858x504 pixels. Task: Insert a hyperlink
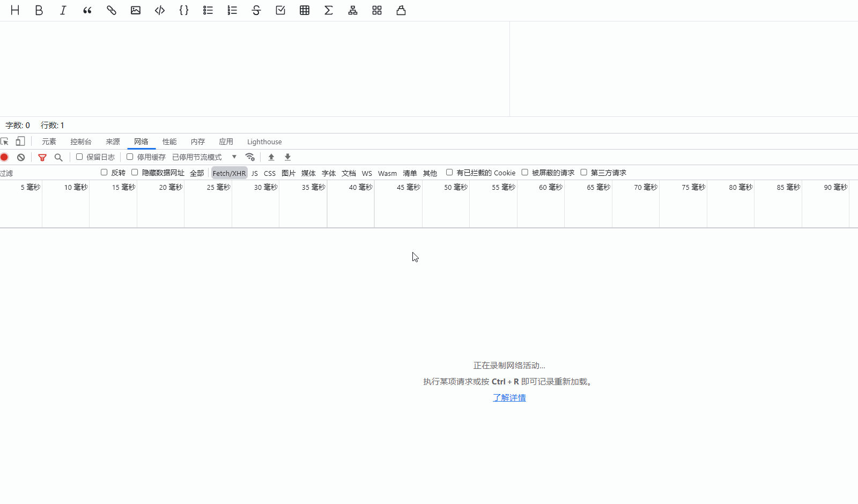coord(111,10)
